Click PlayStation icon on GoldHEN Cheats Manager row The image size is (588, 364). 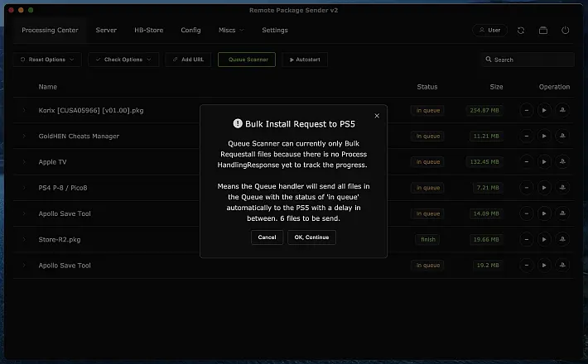point(562,136)
